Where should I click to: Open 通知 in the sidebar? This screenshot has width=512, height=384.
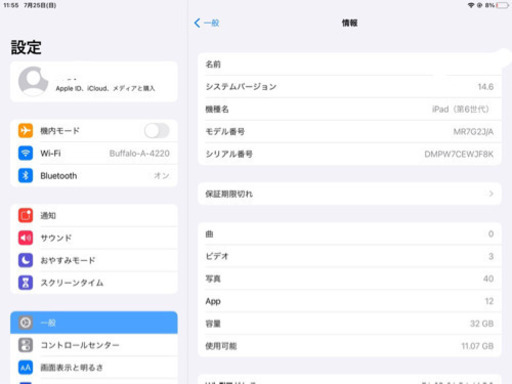tap(48, 215)
